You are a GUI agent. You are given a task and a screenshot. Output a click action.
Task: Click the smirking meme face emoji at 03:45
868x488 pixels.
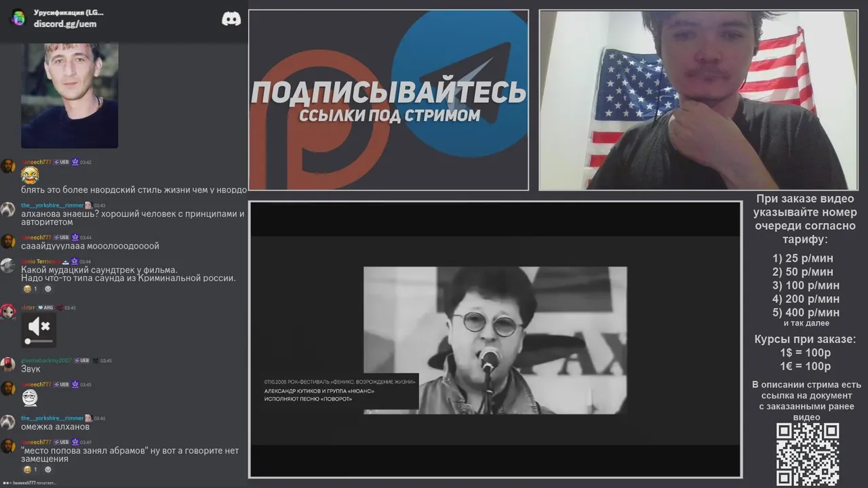30,398
